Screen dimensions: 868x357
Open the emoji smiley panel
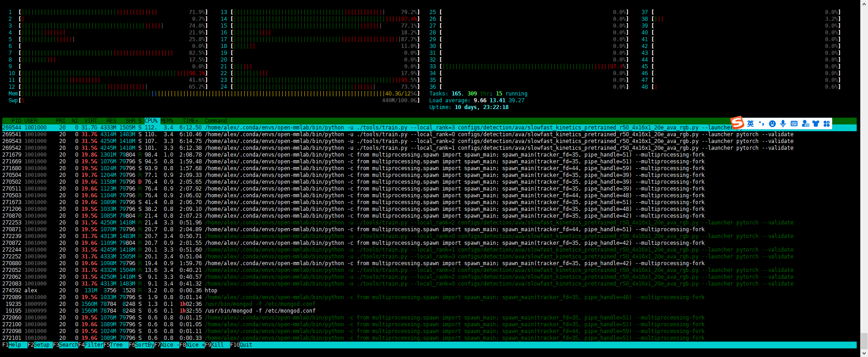(772, 124)
